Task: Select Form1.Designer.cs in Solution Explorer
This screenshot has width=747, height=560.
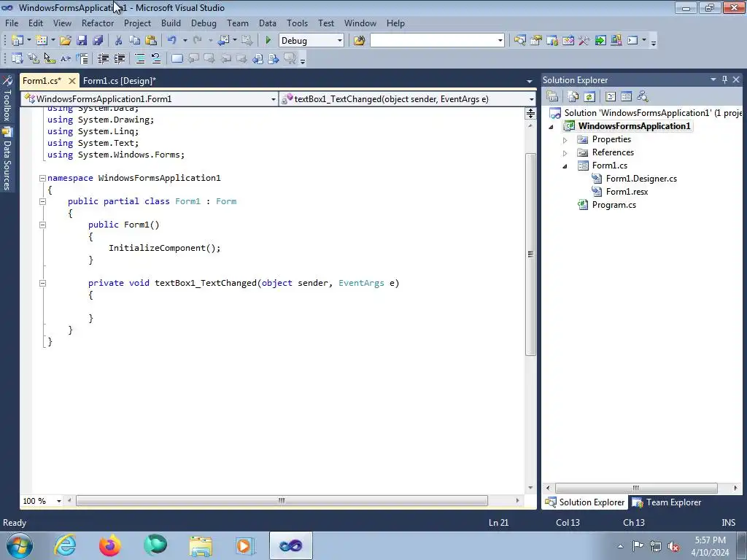Action: point(640,179)
